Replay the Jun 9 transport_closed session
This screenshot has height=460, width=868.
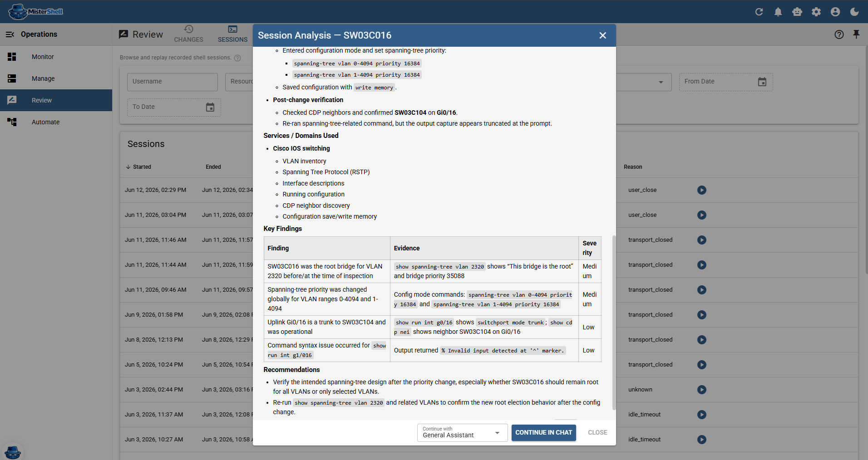702,315
